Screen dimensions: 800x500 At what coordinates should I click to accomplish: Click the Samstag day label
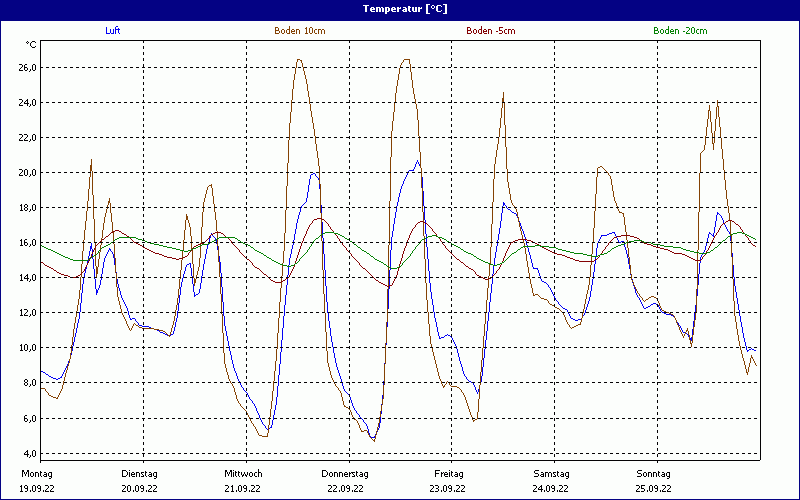(x=551, y=473)
